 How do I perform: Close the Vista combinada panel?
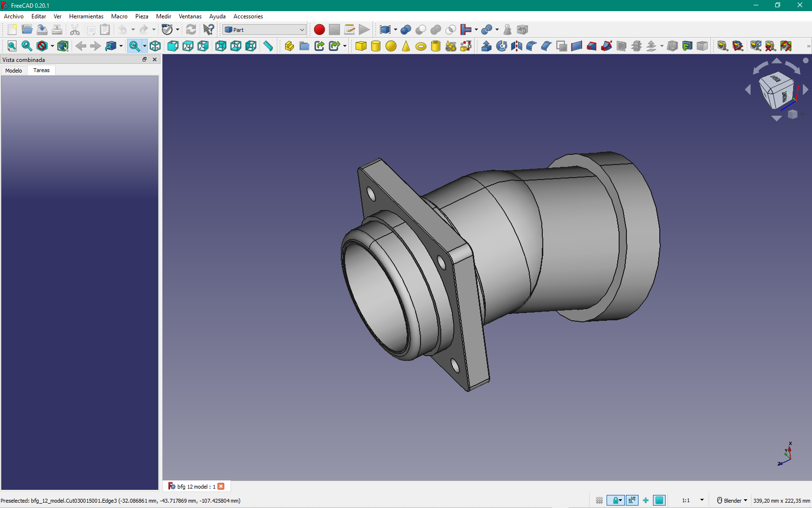[x=155, y=60]
